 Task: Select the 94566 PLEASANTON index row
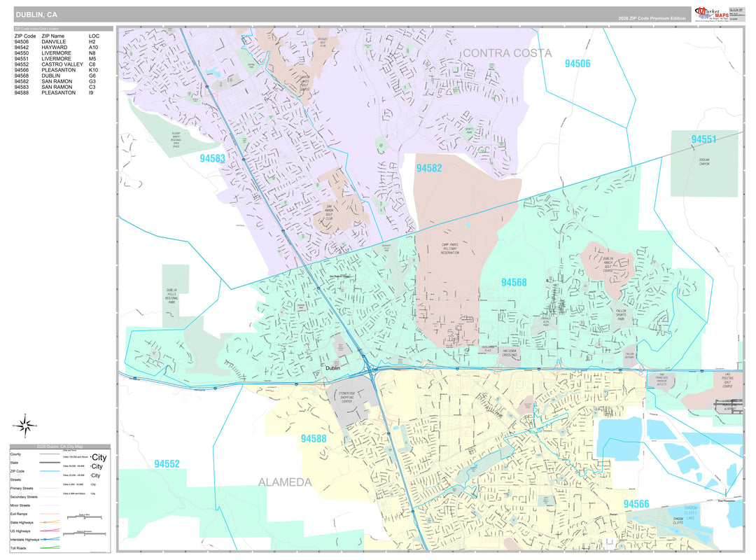pos(55,70)
